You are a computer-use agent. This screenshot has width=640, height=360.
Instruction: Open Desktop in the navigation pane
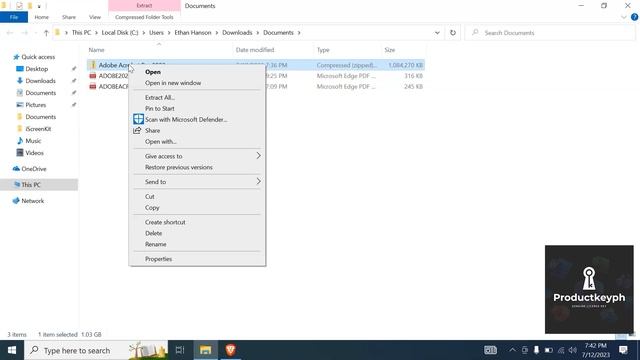[36, 69]
